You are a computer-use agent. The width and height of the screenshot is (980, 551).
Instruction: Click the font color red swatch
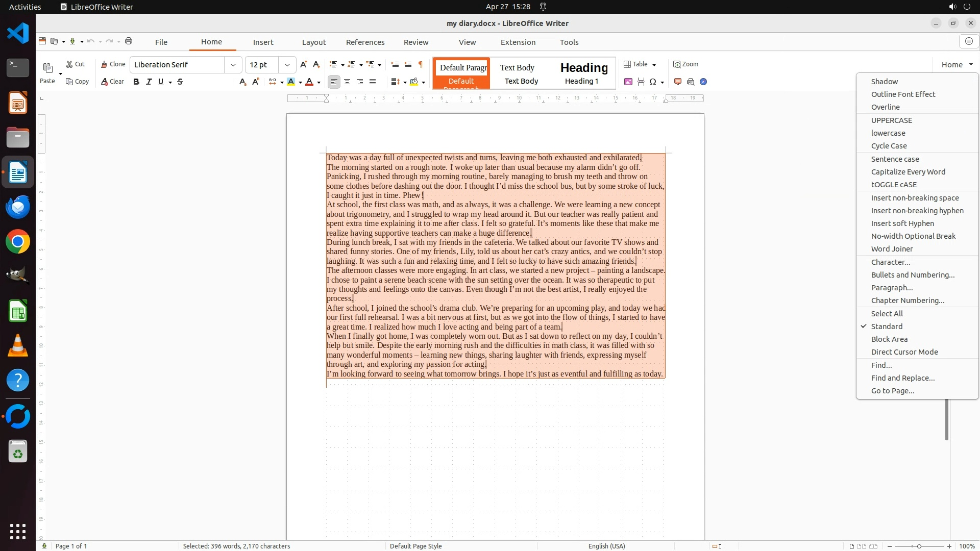tap(309, 82)
